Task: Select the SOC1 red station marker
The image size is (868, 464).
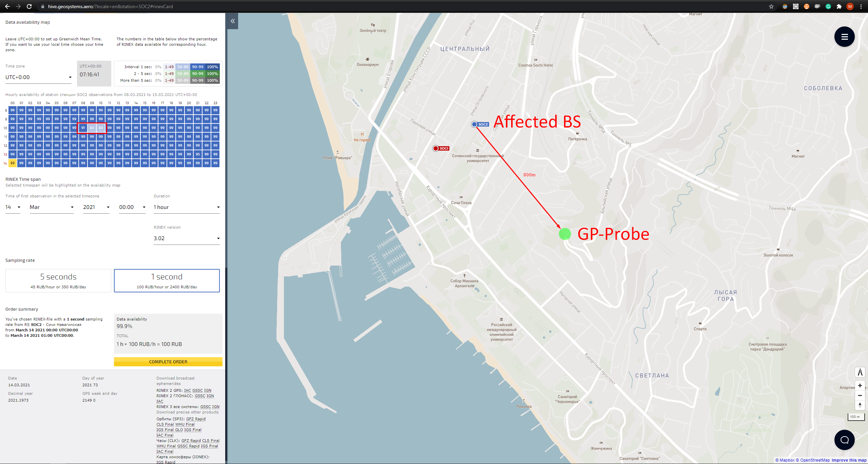Action: point(441,148)
